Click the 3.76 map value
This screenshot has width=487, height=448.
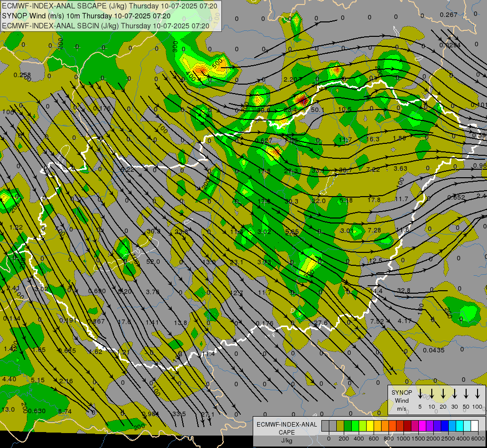pos(153,292)
